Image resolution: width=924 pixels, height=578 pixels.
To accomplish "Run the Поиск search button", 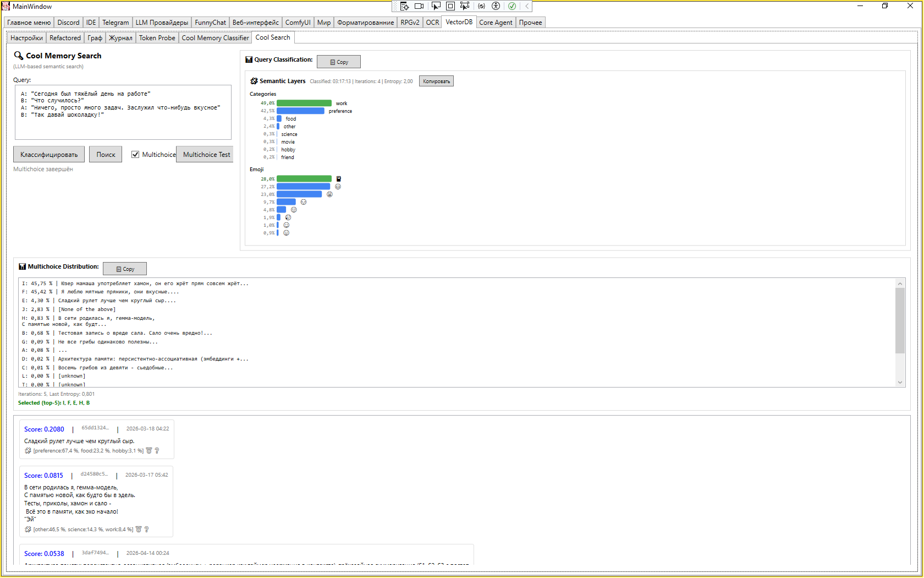I will pyautogui.click(x=106, y=155).
